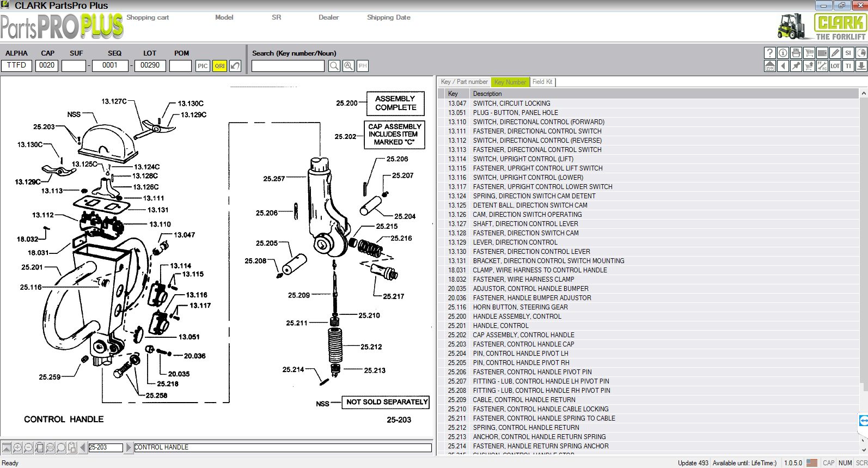This screenshot has height=468, width=868.
Task: Go to next diagram page arrow after 25-203
Action: point(129,447)
